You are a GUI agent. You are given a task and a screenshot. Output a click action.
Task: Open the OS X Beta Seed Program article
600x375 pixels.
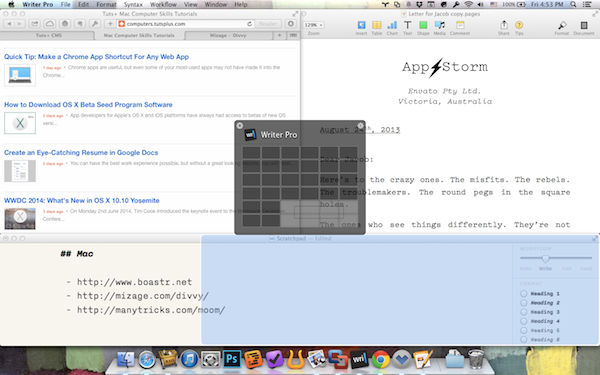point(88,104)
